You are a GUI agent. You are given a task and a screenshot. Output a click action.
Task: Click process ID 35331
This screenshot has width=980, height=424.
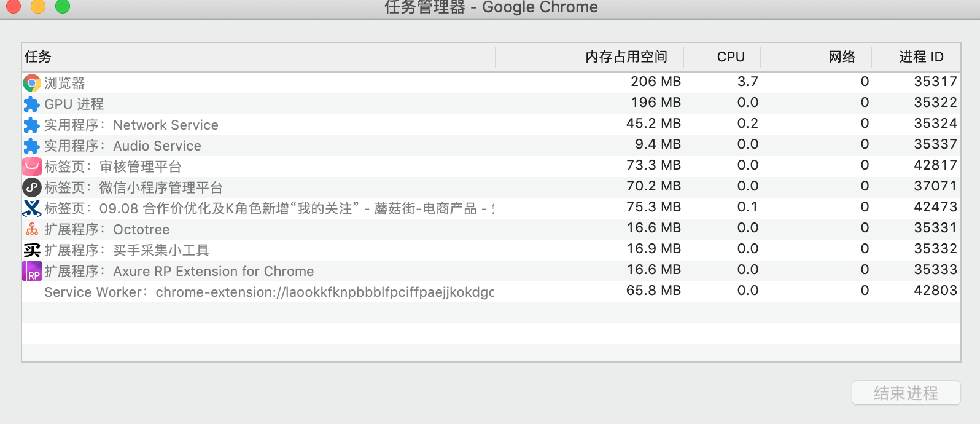(x=935, y=228)
